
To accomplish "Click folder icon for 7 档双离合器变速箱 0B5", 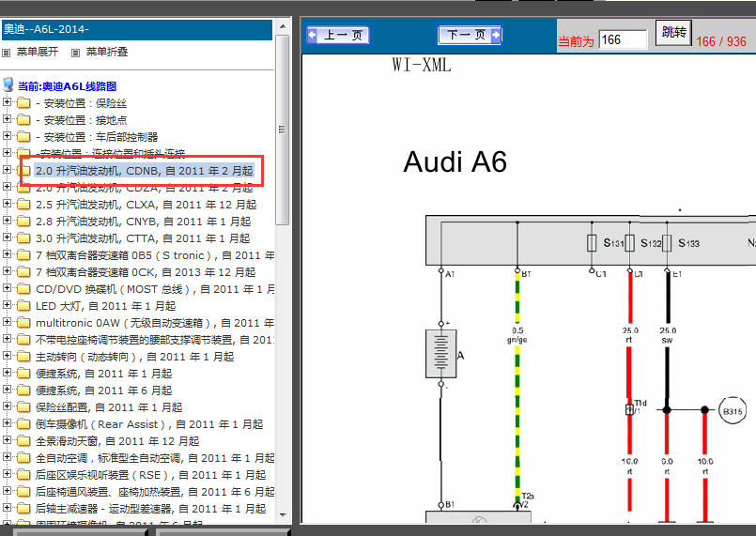I will (x=23, y=254).
